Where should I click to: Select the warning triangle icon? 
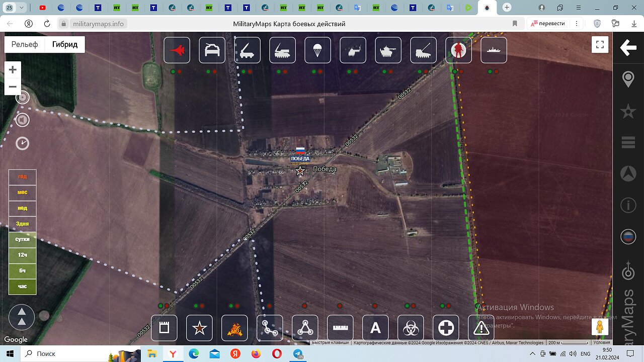tap(481, 328)
